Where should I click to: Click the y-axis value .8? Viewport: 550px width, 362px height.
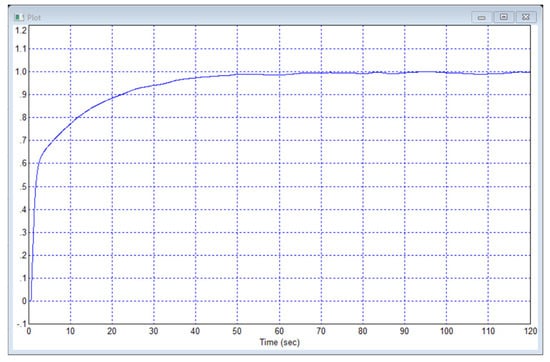tap(23, 118)
